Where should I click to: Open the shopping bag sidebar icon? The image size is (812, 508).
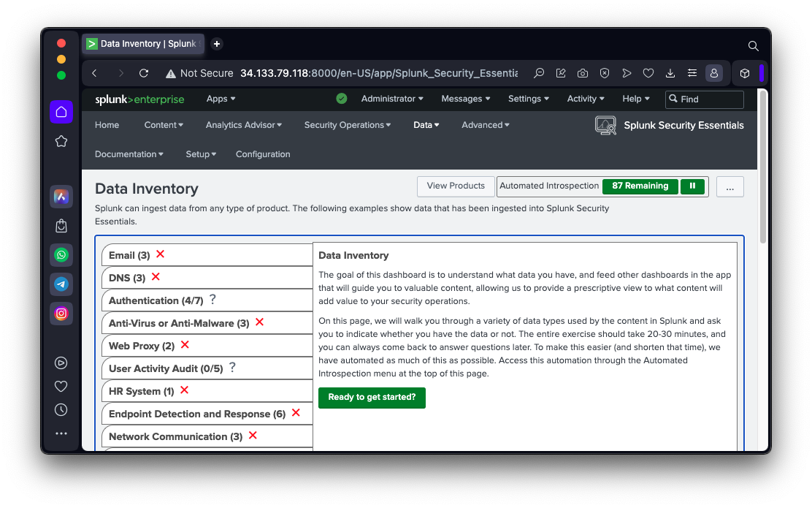click(61, 226)
